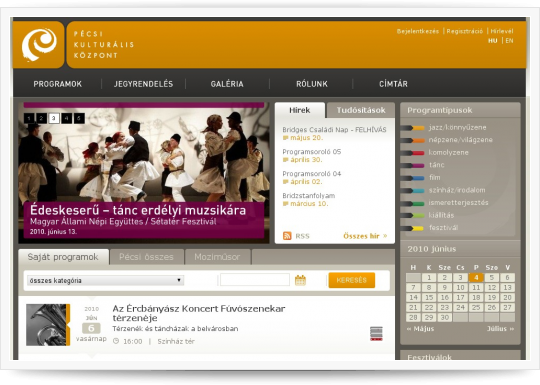Image resolution: width=540 pixels, height=385 pixels.
Task: Open Az Ércbányász Koncert Fúvószenekar térzenéje title
Action: pyautogui.click(x=199, y=313)
